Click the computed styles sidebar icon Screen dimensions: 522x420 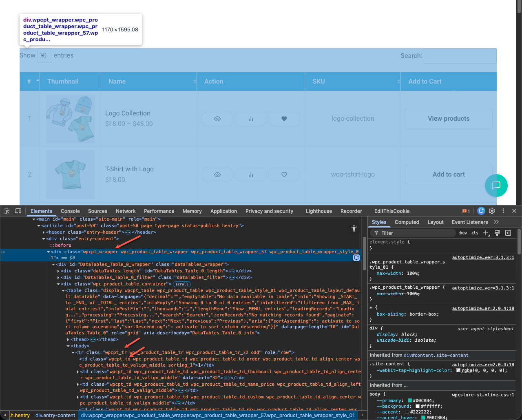[508, 233]
